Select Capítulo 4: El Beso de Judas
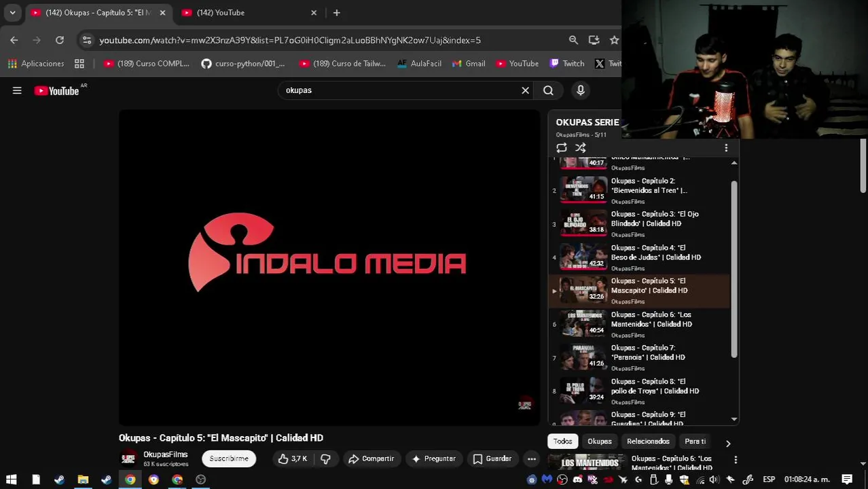Screen dimensions: 868x489 tap(638, 257)
